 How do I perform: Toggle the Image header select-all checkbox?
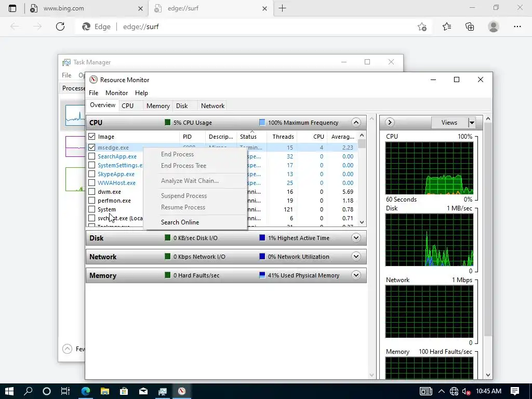point(91,137)
